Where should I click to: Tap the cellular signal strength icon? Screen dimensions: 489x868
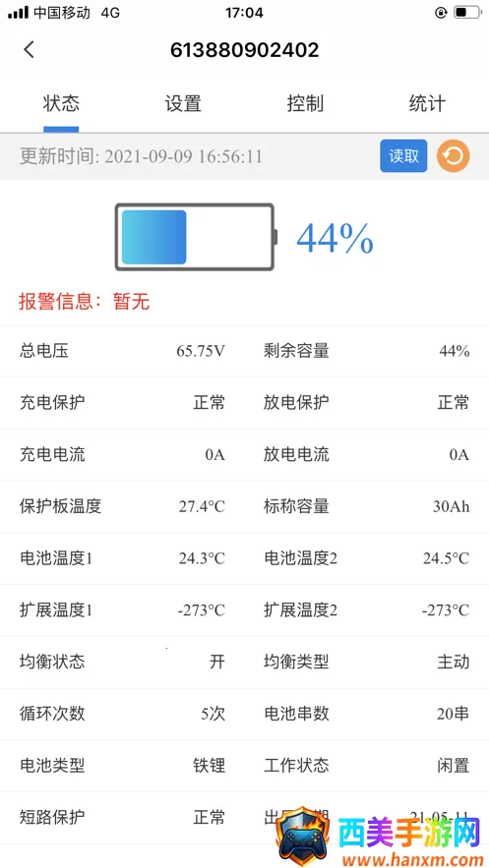point(18,13)
